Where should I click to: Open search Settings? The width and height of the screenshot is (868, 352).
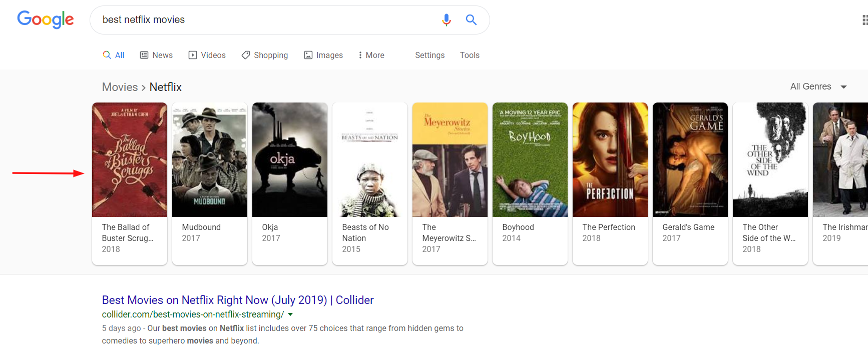pos(429,55)
